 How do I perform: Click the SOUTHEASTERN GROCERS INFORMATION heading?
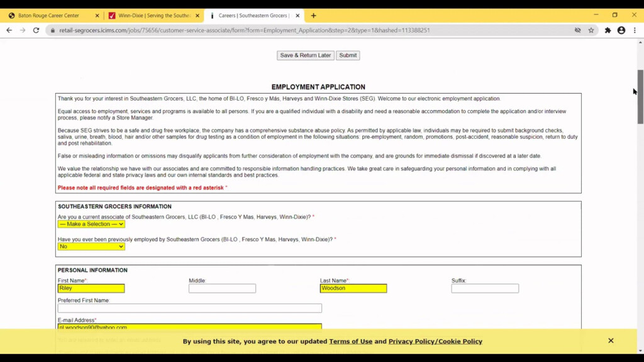(x=114, y=206)
